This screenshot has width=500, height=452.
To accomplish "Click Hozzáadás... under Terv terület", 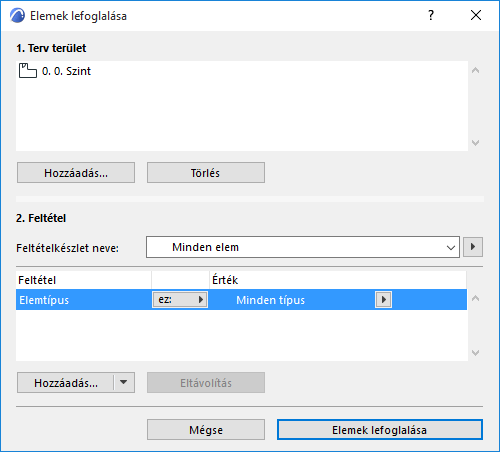I will (76, 173).
